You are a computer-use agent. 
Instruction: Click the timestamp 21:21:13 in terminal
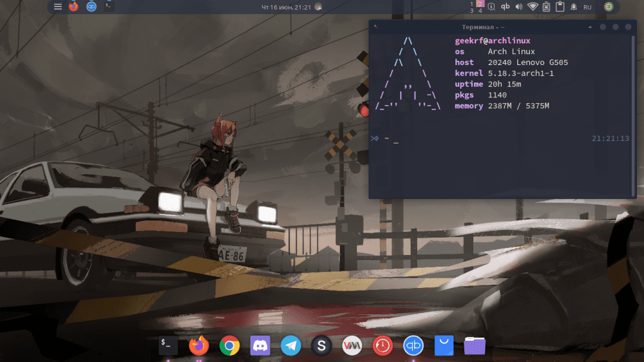pos(611,138)
